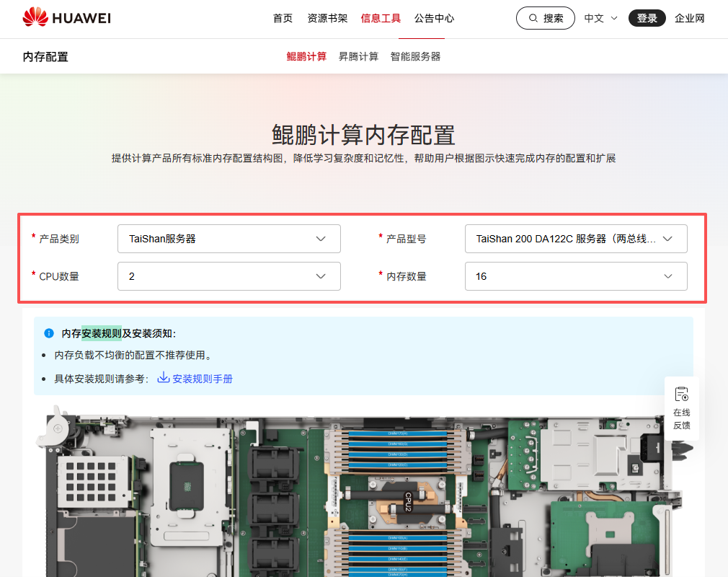Open the 公告中心 menu item

433,19
